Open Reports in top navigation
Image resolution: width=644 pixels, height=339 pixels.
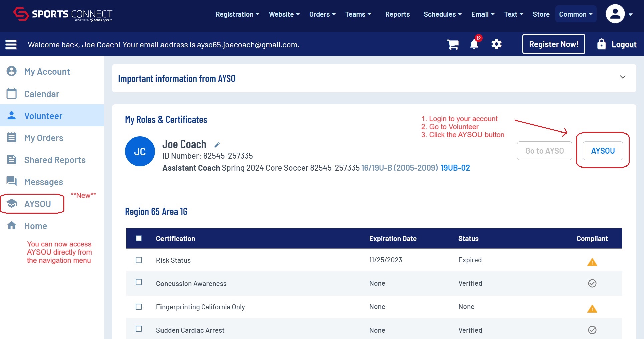coord(397,14)
